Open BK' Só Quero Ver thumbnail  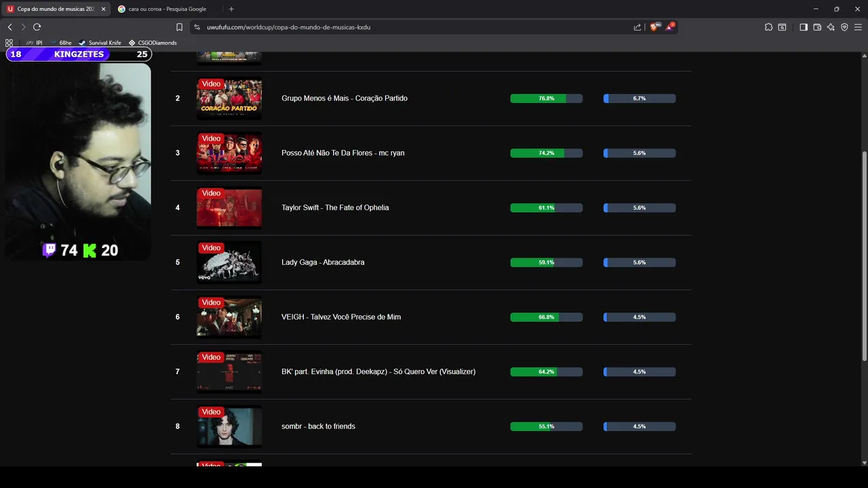(x=229, y=371)
